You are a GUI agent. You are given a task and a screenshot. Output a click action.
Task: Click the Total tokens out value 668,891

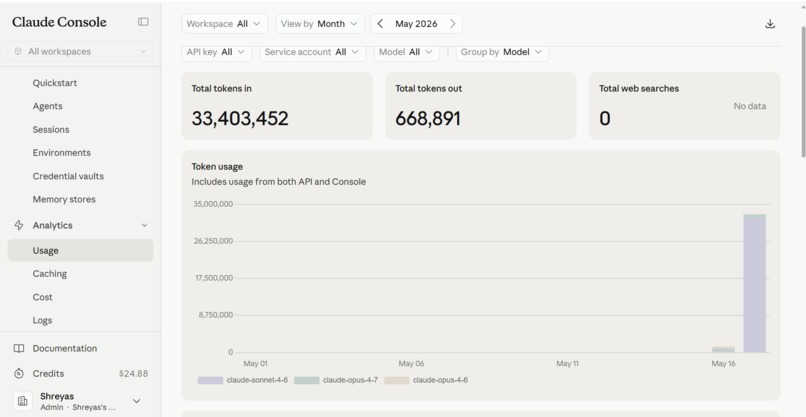[428, 118]
